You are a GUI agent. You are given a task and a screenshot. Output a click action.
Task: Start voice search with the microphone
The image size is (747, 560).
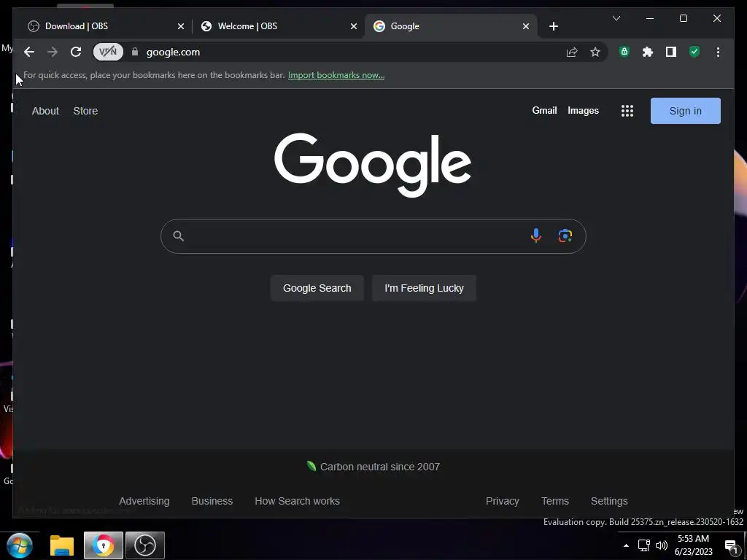536,236
